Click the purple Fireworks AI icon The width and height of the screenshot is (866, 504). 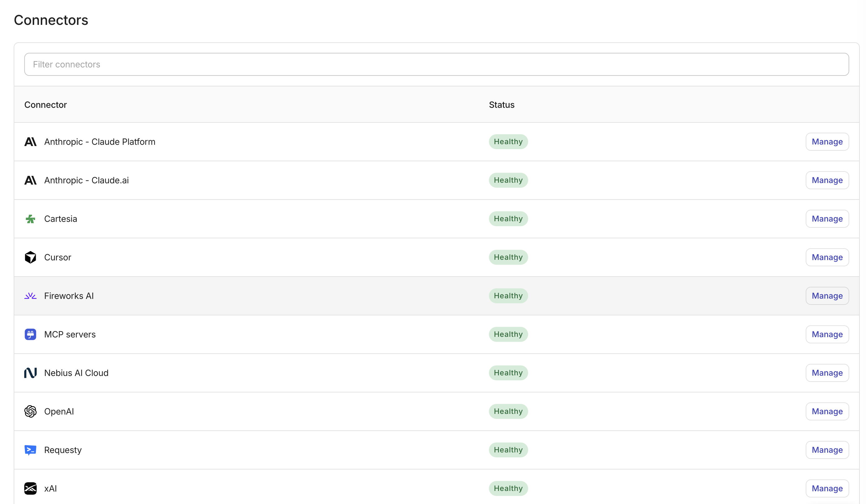(x=30, y=296)
